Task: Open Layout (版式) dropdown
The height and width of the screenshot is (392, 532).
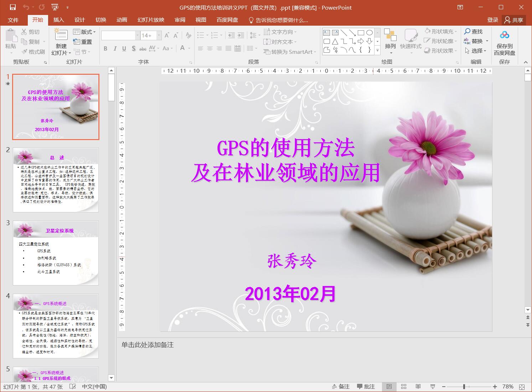Action: pyautogui.click(x=84, y=32)
